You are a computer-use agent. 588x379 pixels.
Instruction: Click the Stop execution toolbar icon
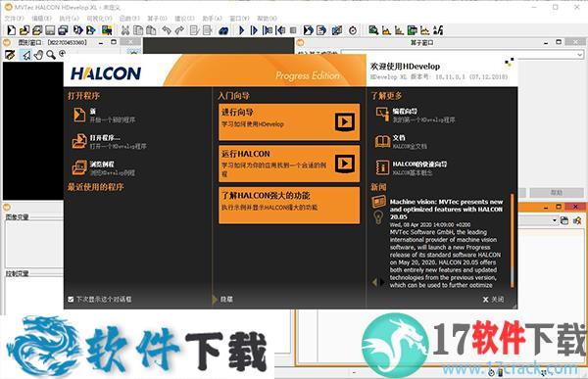tap(293, 30)
